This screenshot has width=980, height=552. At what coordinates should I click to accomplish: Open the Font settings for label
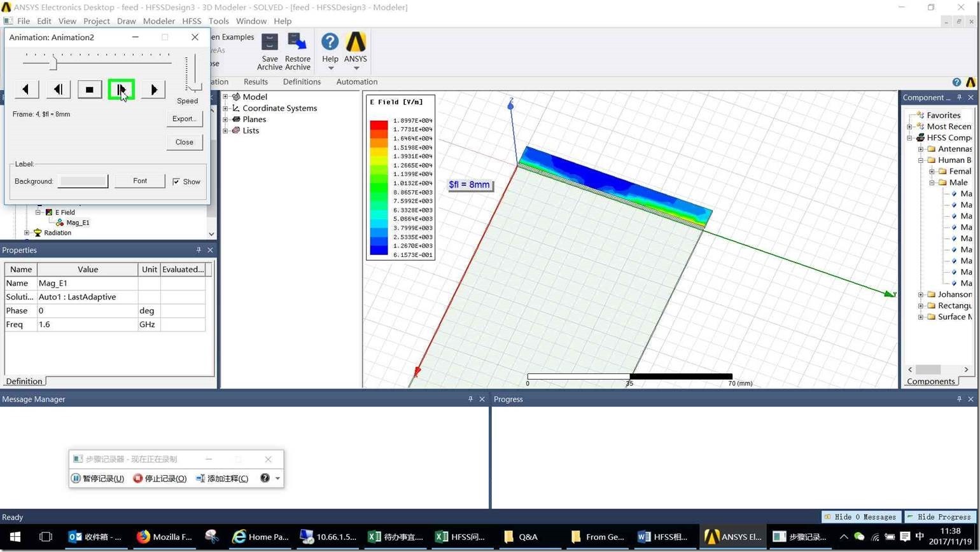click(140, 181)
